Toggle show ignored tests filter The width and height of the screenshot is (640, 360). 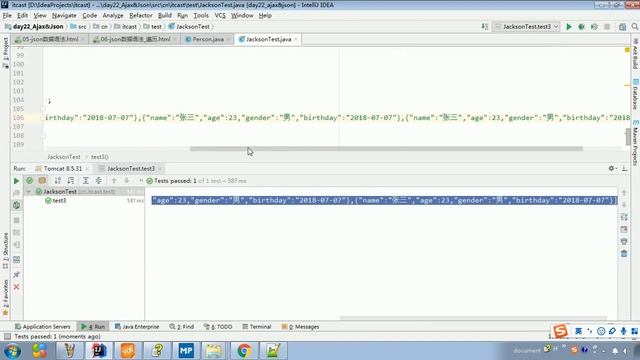(x=42, y=180)
